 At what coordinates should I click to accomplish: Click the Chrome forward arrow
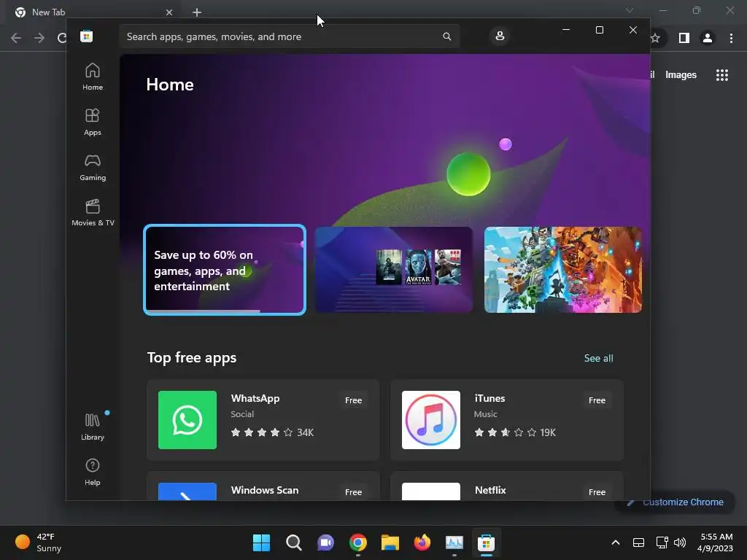point(39,38)
